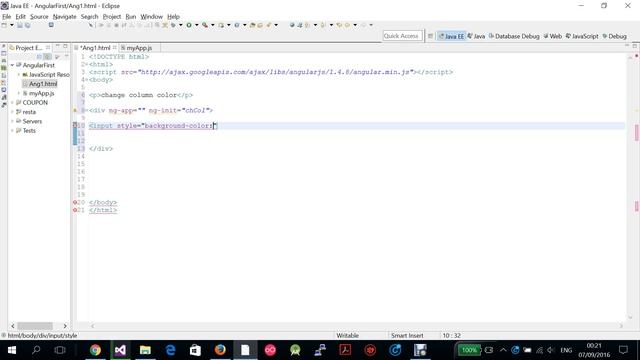Click the red Run External Tools icon
The width and height of the screenshot is (640, 360).
205,25
